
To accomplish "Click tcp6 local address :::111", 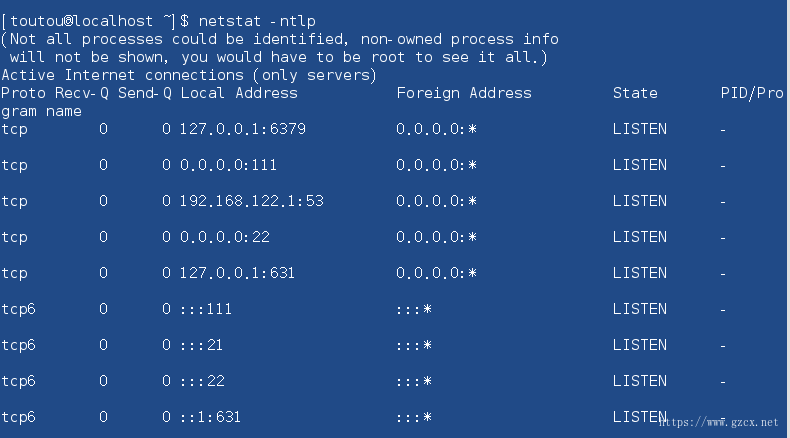I will [206, 309].
